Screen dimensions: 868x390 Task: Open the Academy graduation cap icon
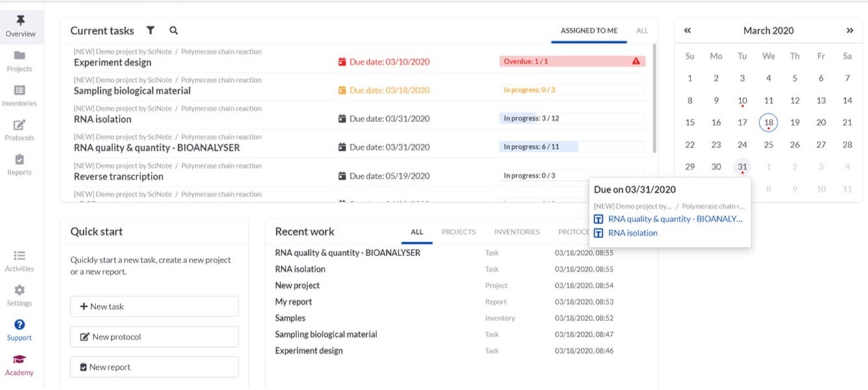[20, 360]
